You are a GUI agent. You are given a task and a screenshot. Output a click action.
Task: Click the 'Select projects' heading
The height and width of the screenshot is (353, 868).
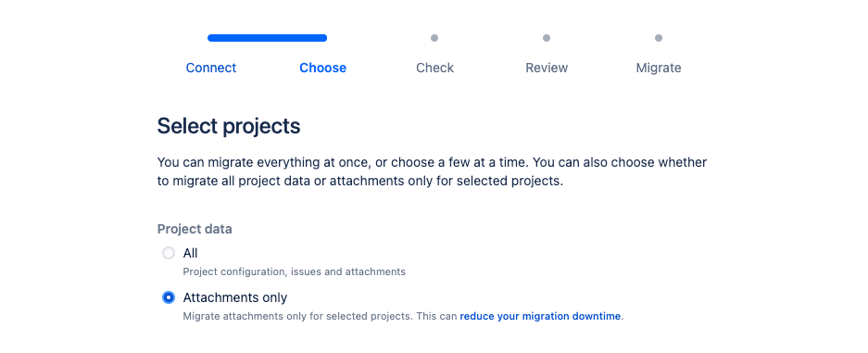[229, 126]
